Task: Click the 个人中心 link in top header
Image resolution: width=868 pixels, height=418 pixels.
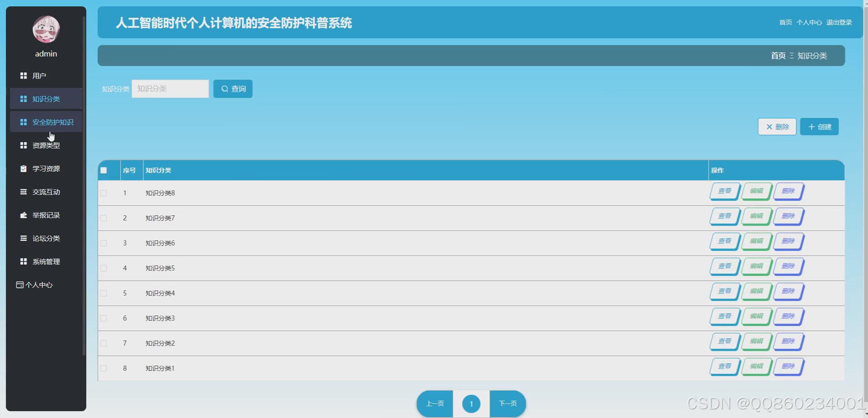Action: pyautogui.click(x=809, y=22)
